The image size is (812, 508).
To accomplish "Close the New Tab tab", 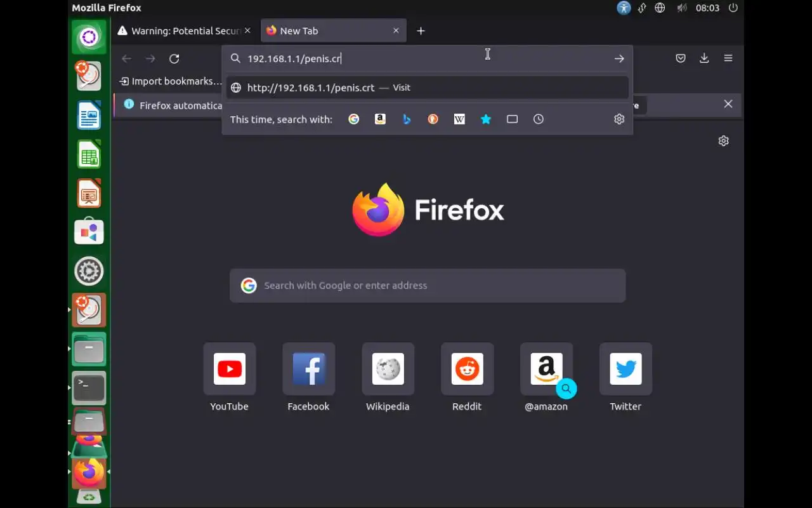I will click(396, 30).
